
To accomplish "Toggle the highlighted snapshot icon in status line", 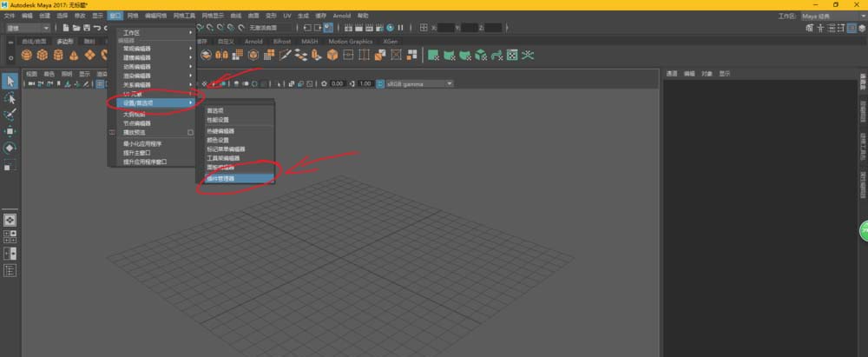I will tap(328, 28).
